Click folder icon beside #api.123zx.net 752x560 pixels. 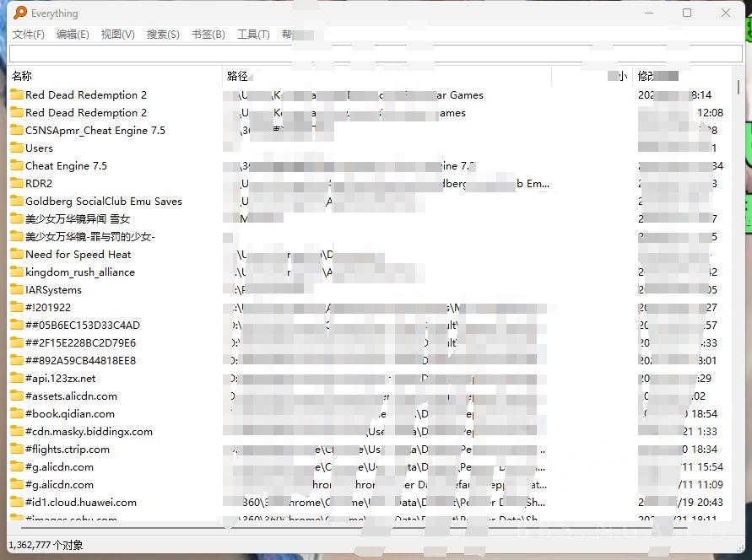pos(17,378)
